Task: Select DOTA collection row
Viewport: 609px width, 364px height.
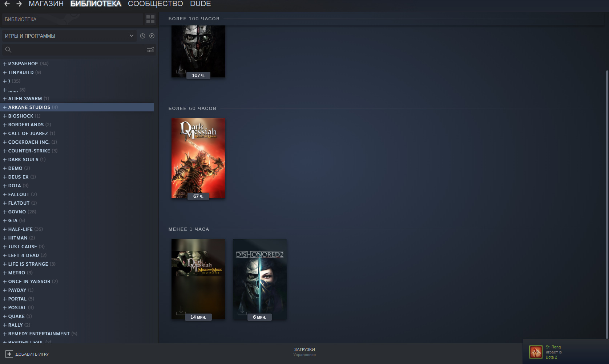Action: point(77,186)
